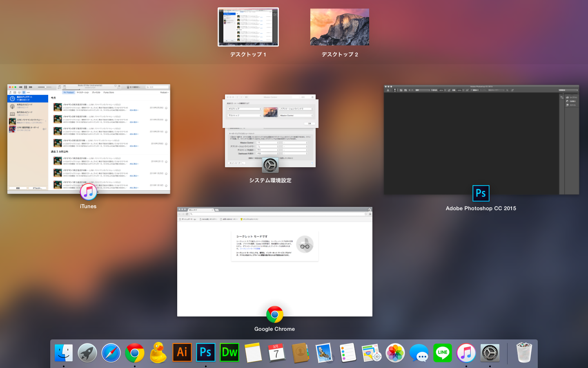Viewport: 588px width, 368px height.
Task: Open the Podcast dropdown in iTunes window
Action: tap(164, 92)
